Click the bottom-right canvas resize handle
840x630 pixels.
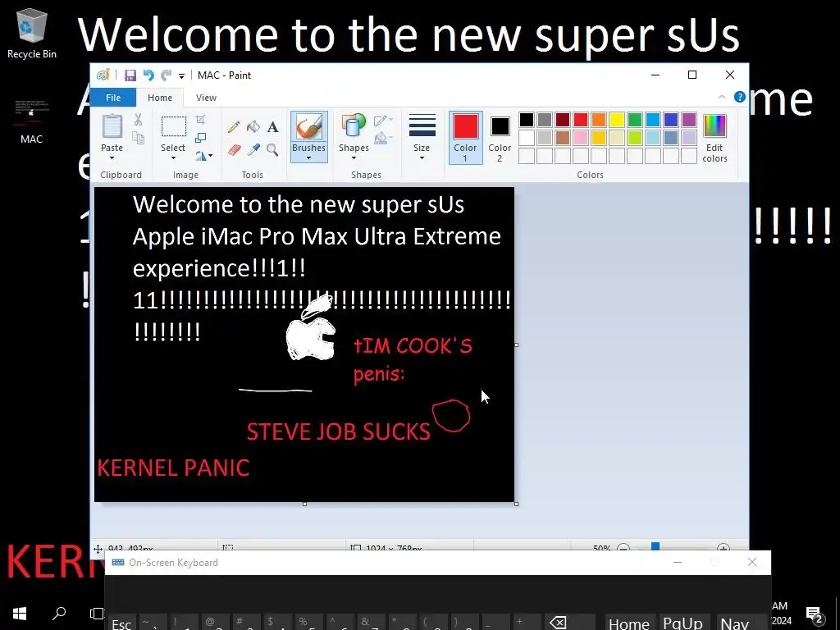click(x=517, y=504)
